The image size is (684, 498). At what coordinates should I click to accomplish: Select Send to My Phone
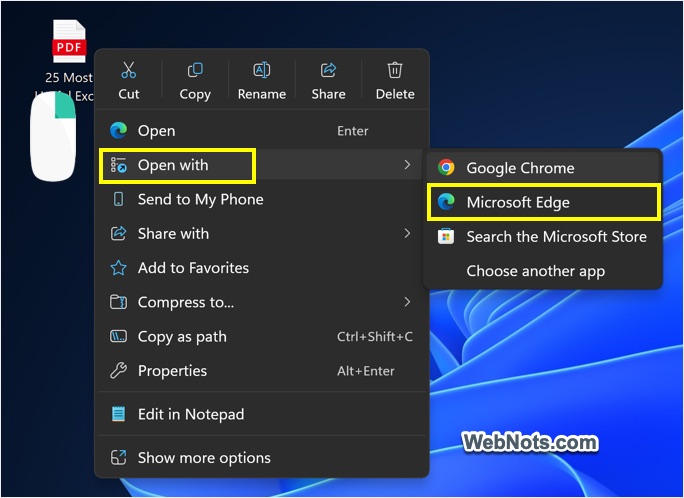261,199
